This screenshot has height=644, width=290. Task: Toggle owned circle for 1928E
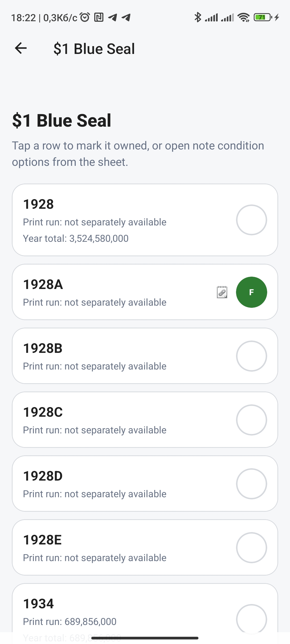point(252,548)
